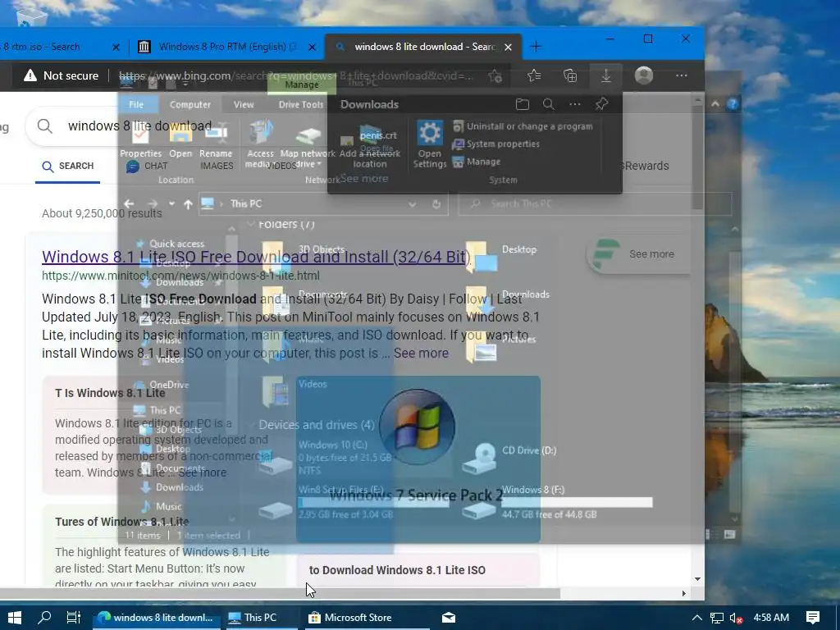Screen dimensions: 840x630
Task: Click Open Settings gear in Explorer ribbon
Action: coord(430,144)
